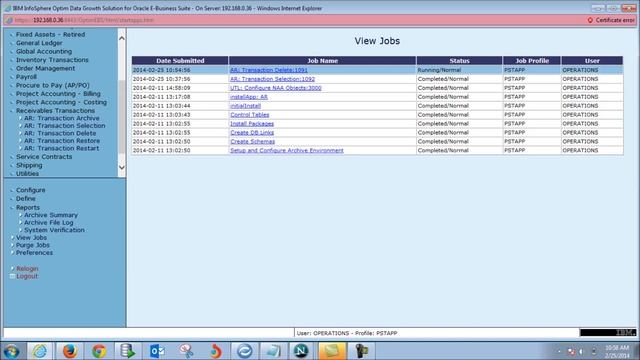Click the Logout link
This screenshot has height=360, width=640.
click(27, 276)
